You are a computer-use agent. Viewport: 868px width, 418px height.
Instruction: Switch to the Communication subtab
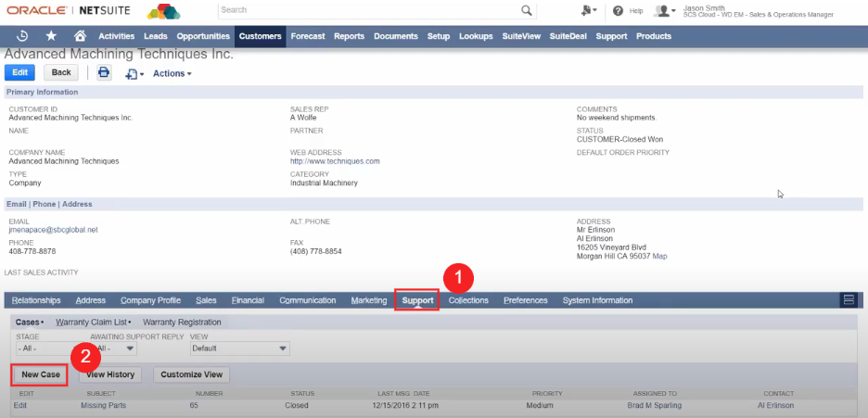pyautogui.click(x=308, y=300)
